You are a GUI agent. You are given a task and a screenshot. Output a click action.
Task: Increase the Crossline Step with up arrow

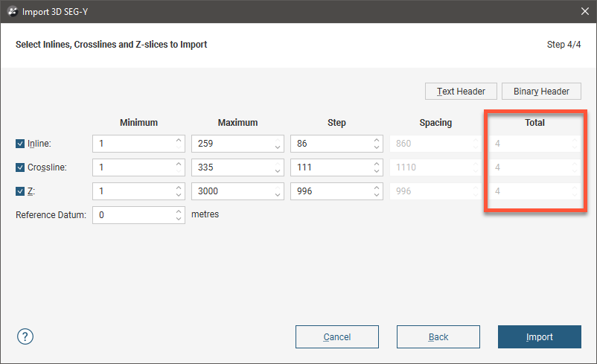click(x=376, y=164)
